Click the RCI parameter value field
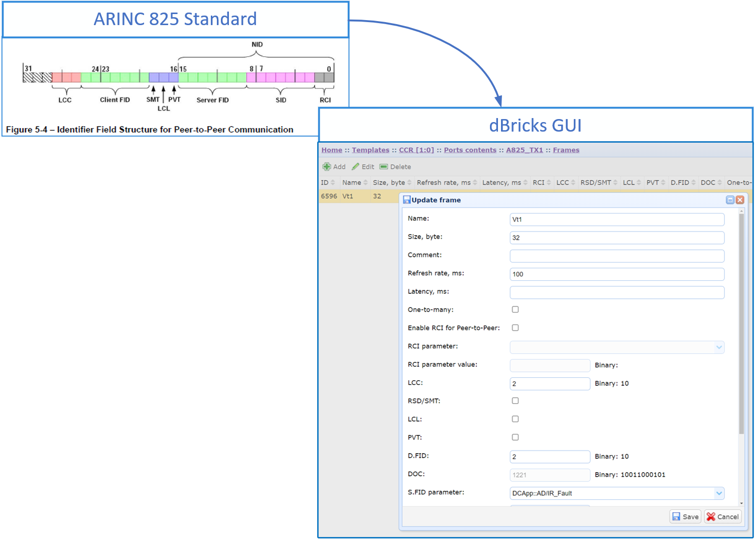Image resolution: width=756 pixels, height=540 pixels. click(x=550, y=365)
